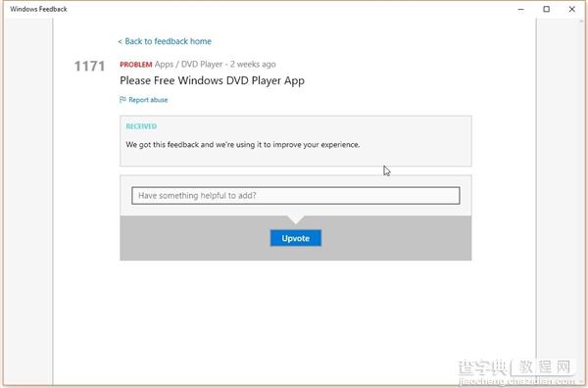
Task: Select the 'Please Free Windows DVD Player App' title
Action: click(212, 80)
